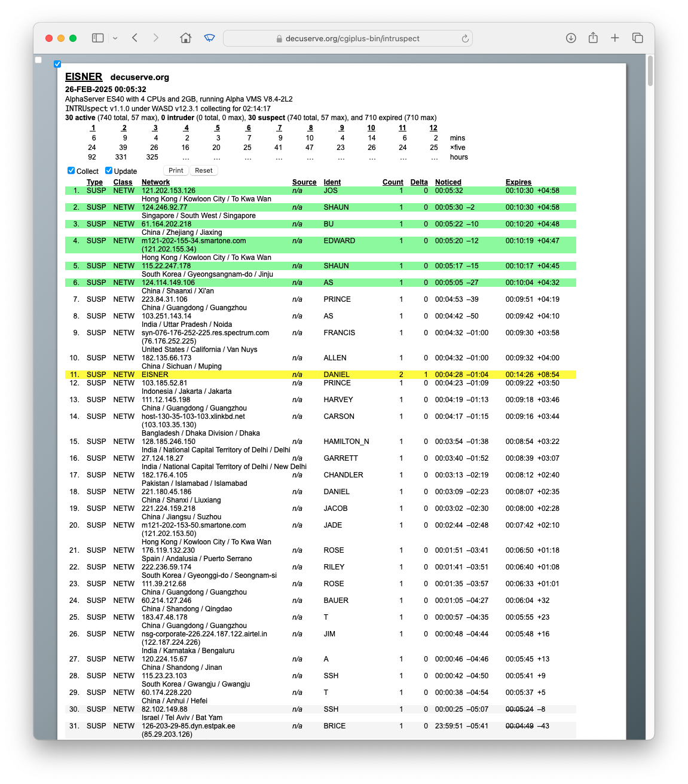Go forward to the next page
688x784 pixels.
156,38
